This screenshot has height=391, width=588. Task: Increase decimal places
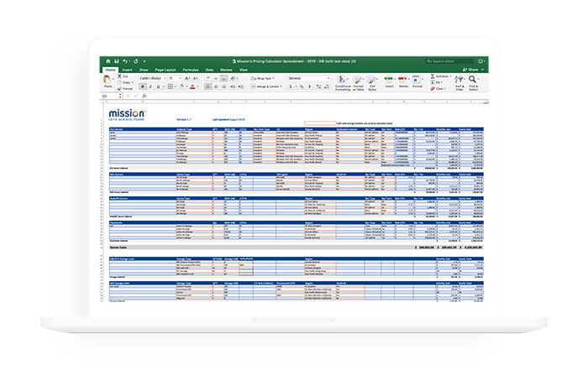tap(318, 86)
